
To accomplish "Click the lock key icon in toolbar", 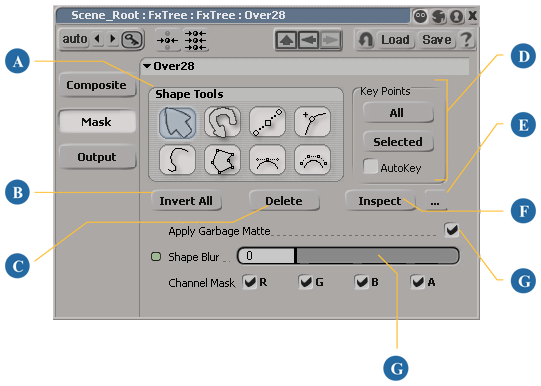I will (x=131, y=39).
